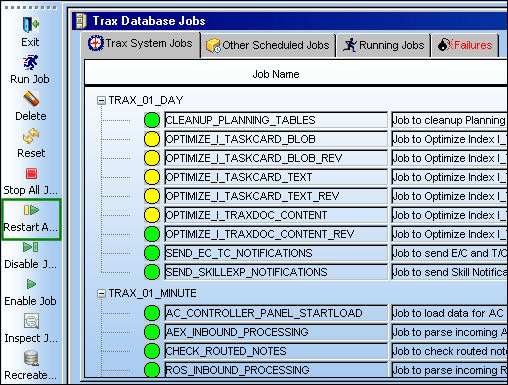This screenshot has width=508, height=385.
Task: Select the AEX_INBOUND_PROCESSING job name
Action: 276,332
